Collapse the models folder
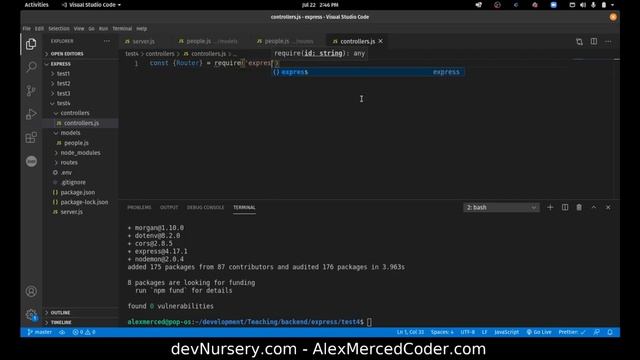Image resolution: width=640 pixels, height=360 pixels. click(x=81, y=133)
